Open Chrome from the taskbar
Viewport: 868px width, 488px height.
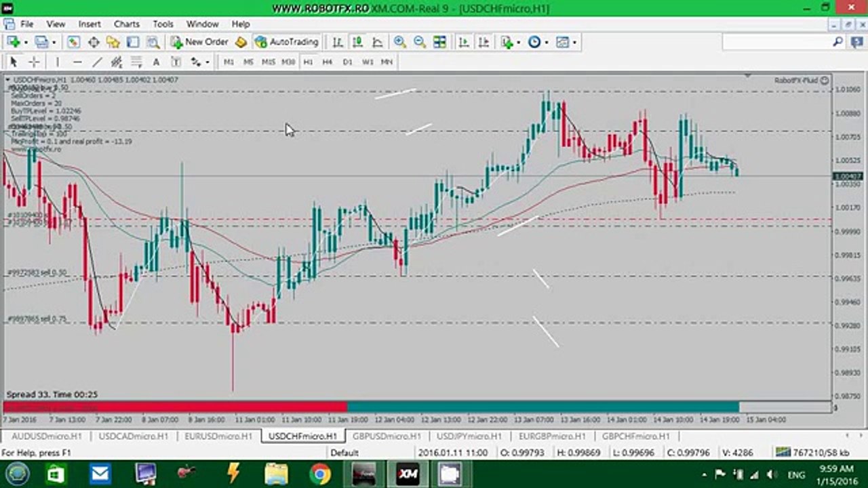(320, 473)
